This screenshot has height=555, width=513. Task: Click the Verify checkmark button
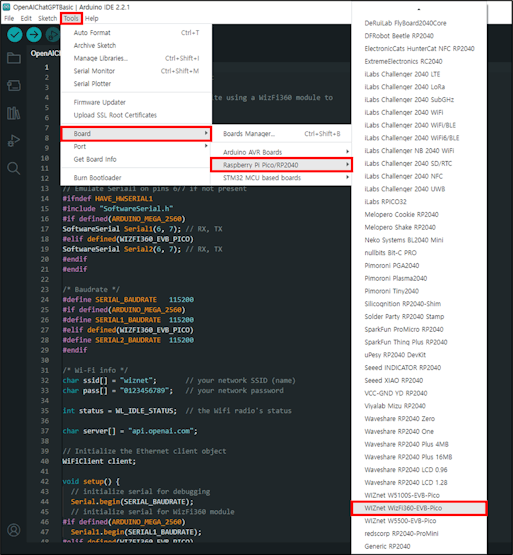[x=15, y=35]
